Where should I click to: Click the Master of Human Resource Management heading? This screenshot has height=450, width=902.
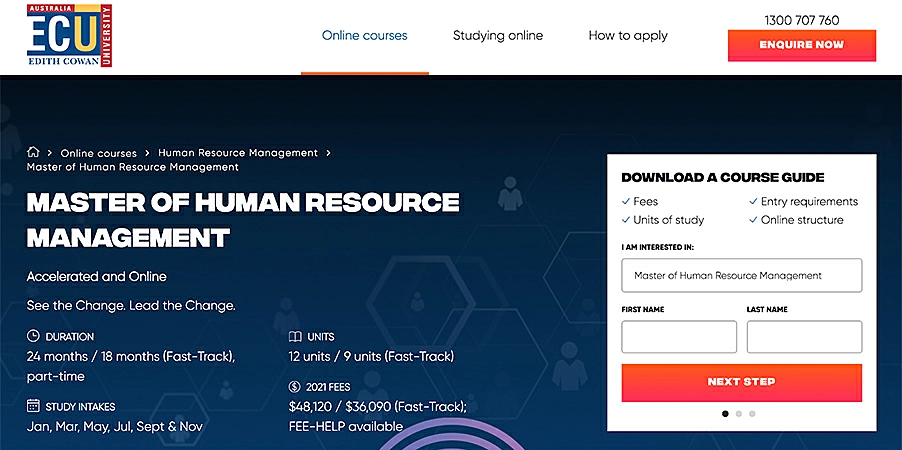[243, 220]
